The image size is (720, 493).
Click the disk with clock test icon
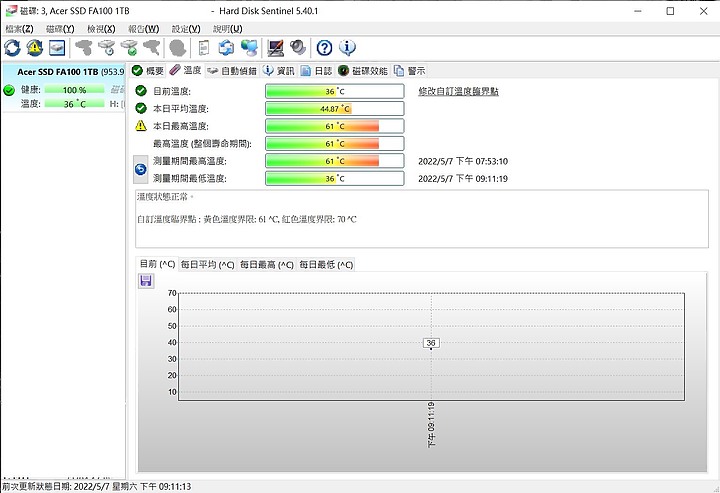(x=107, y=48)
